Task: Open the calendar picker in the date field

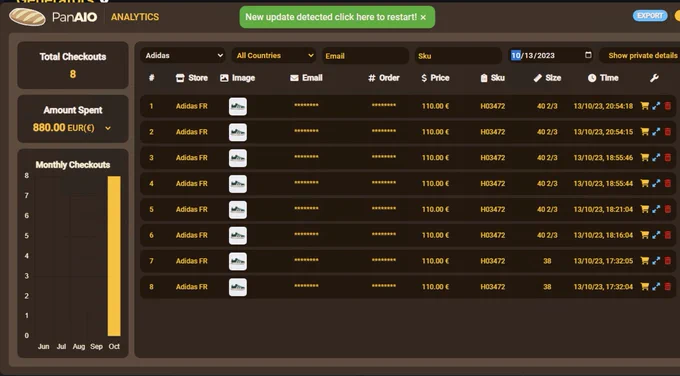Action: click(588, 55)
